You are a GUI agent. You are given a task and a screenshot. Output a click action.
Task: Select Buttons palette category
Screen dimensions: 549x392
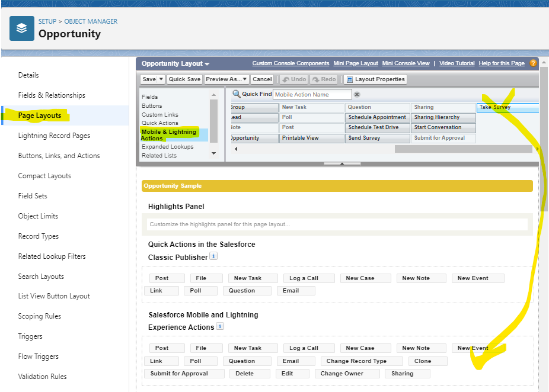(x=152, y=105)
